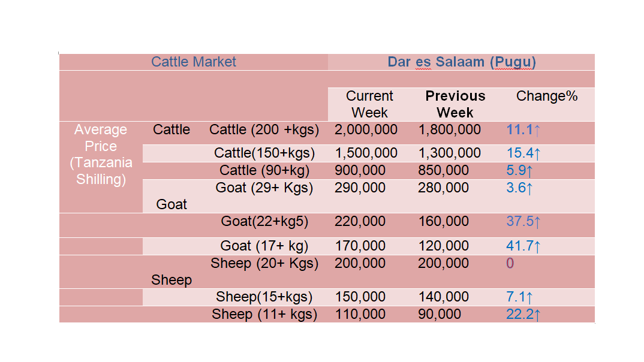The image size is (644, 362).
Task: Select the 22.2 change for Sheep (11+ kgs)
Action: point(523,315)
